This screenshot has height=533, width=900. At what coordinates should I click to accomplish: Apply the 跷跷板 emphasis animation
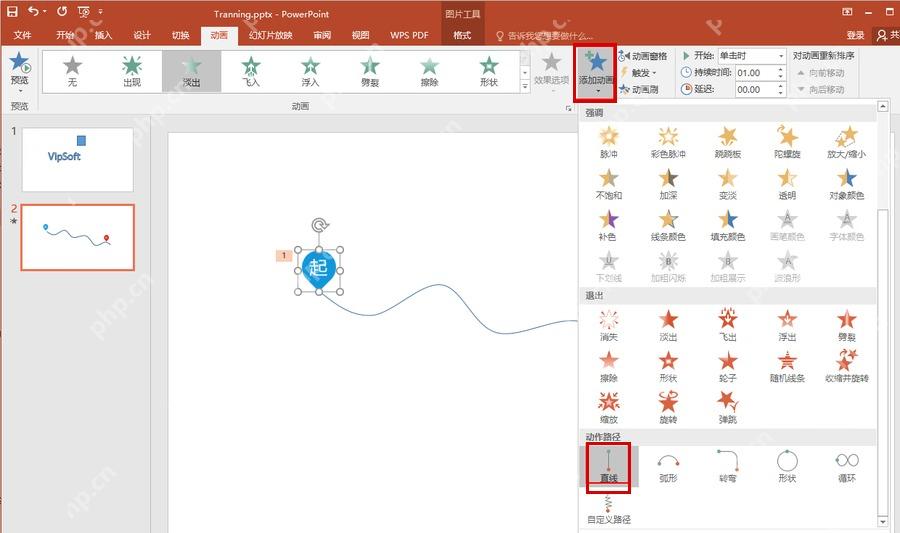pyautogui.click(x=728, y=142)
